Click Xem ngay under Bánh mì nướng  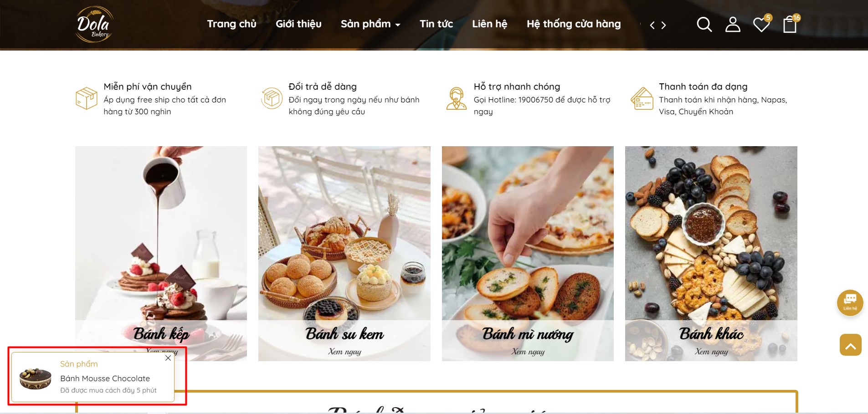tap(528, 352)
